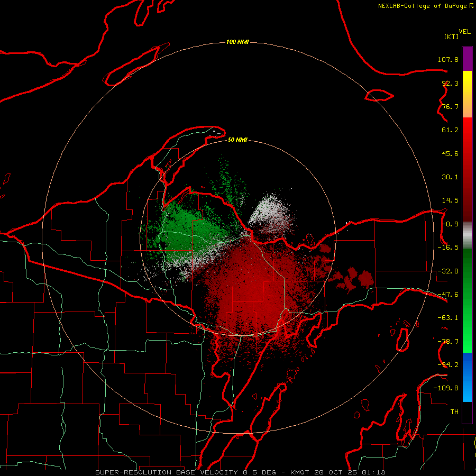Click the 14.5 legend value
Viewport: 476px width, 476px height.
click(450, 200)
